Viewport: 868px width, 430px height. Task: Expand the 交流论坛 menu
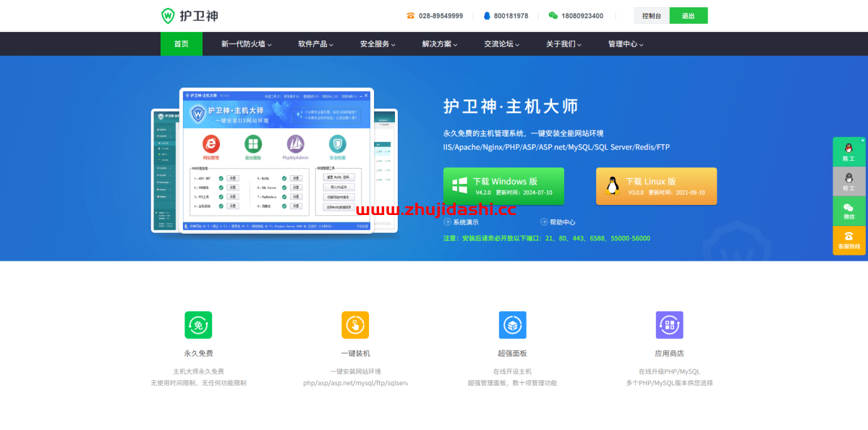coord(503,44)
